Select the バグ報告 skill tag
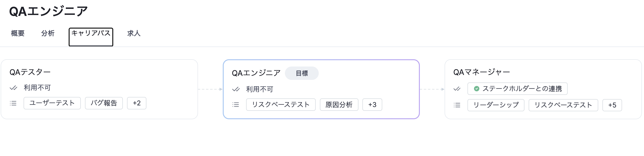 (x=104, y=103)
